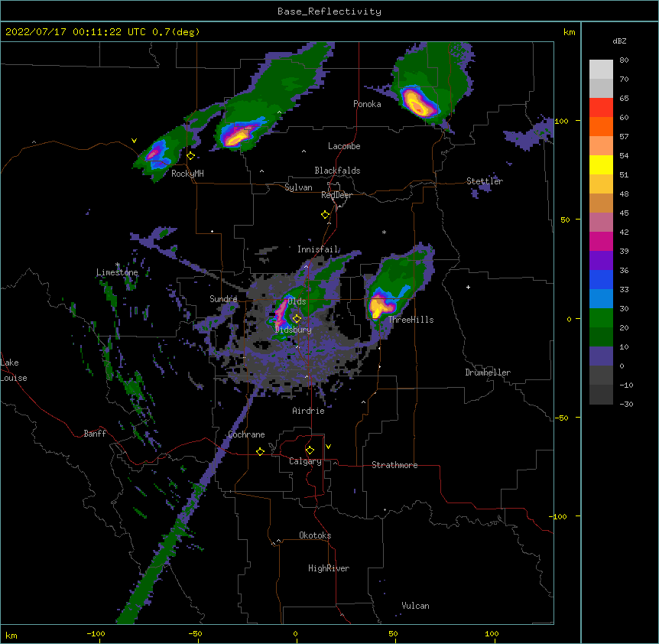Click the white plus marker east of ThreeHills
The height and width of the screenshot is (644, 659).
pos(468,287)
